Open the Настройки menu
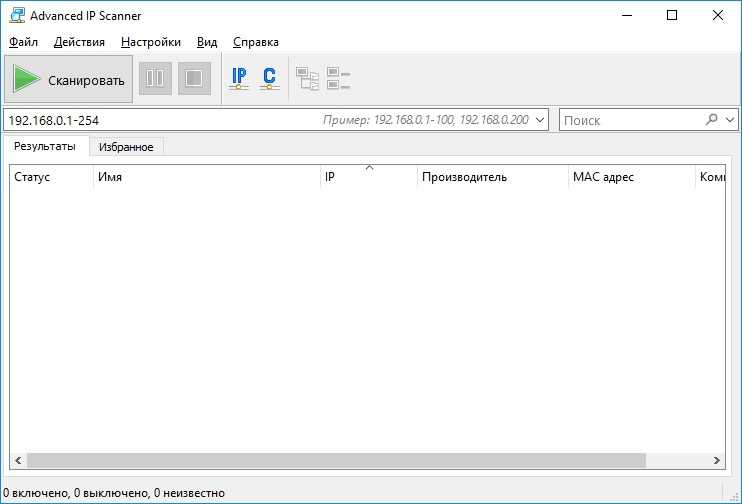Image resolution: width=742 pixels, height=504 pixels. (151, 42)
